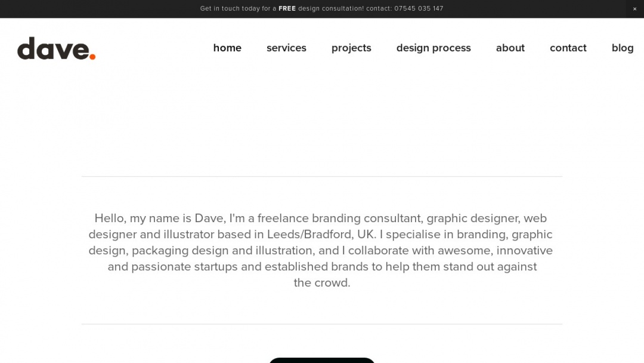644x363 pixels.
Task: Open the "blog" section
Action: 623,48
